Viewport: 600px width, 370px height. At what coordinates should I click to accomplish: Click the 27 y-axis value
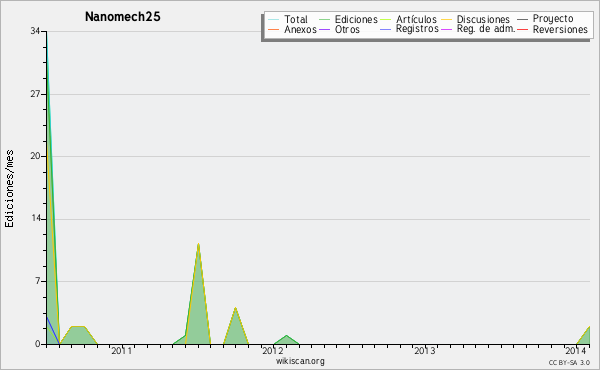(x=35, y=94)
